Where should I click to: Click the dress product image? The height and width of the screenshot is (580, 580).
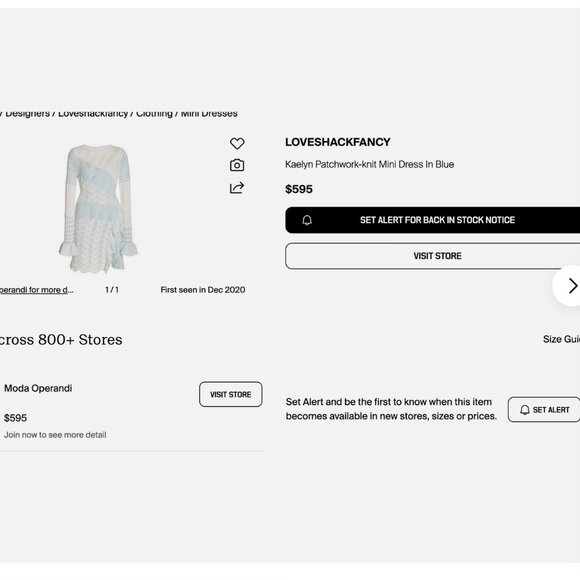click(98, 209)
